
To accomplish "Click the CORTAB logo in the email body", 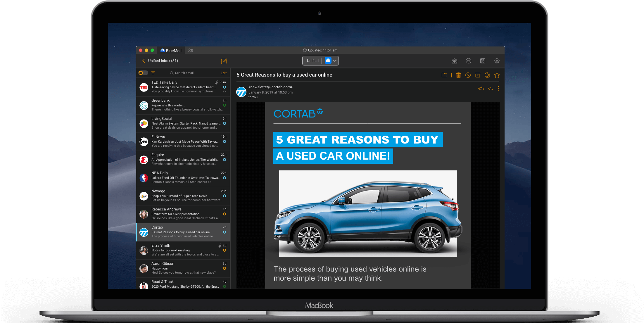I will point(298,113).
